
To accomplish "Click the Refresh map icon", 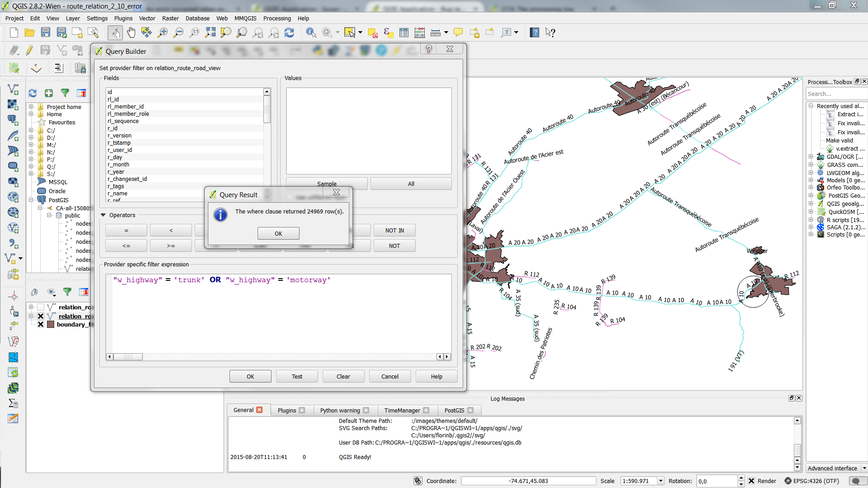I will [290, 33].
